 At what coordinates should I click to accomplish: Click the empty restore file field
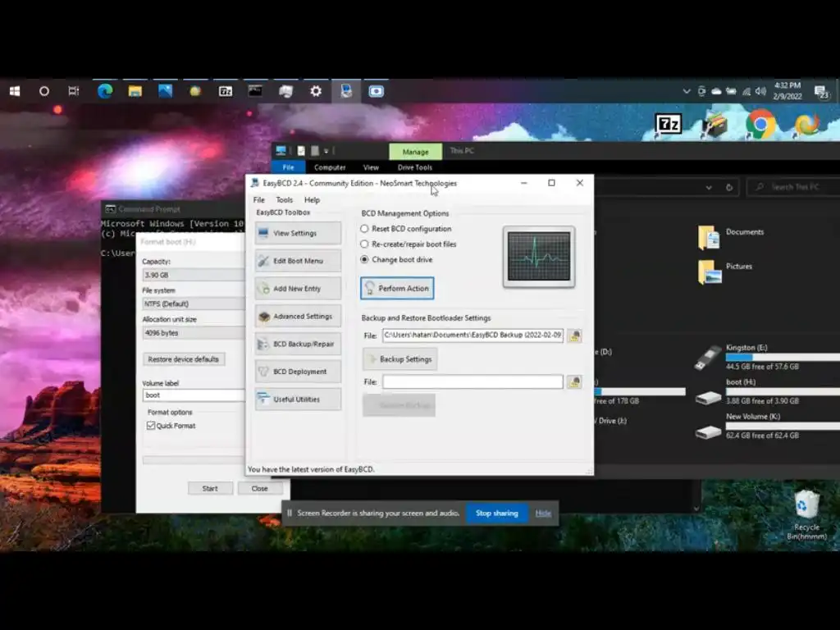[472, 382]
